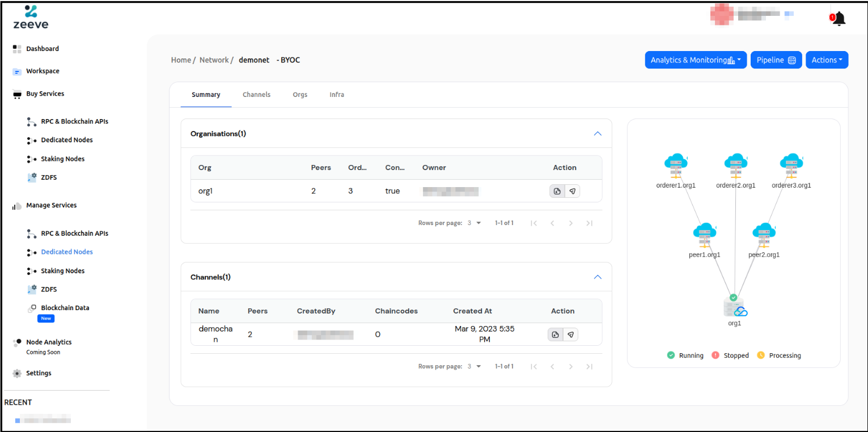Collapse the Channels section chevron
The image size is (868, 432).
click(x=597, y=277)
